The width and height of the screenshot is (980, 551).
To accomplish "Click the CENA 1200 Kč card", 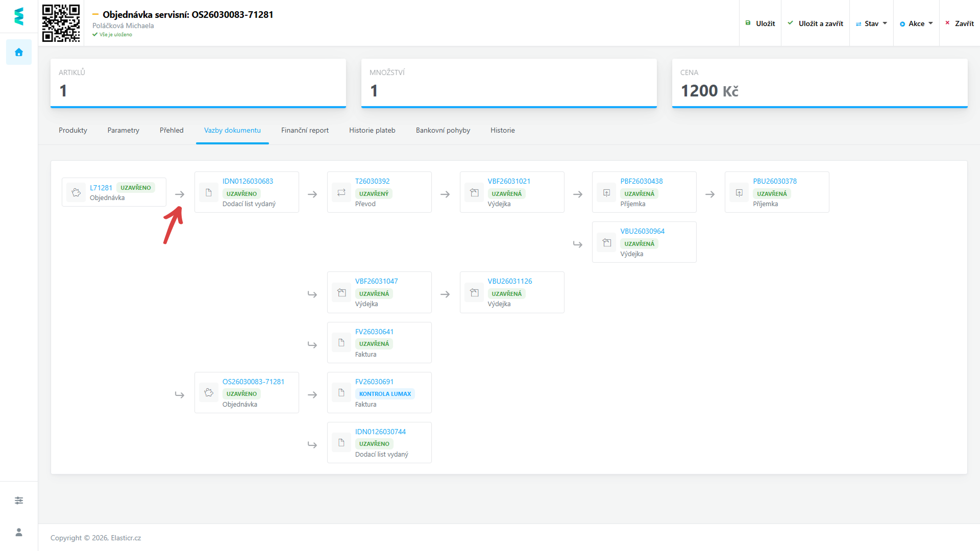I will click(820, 83).
